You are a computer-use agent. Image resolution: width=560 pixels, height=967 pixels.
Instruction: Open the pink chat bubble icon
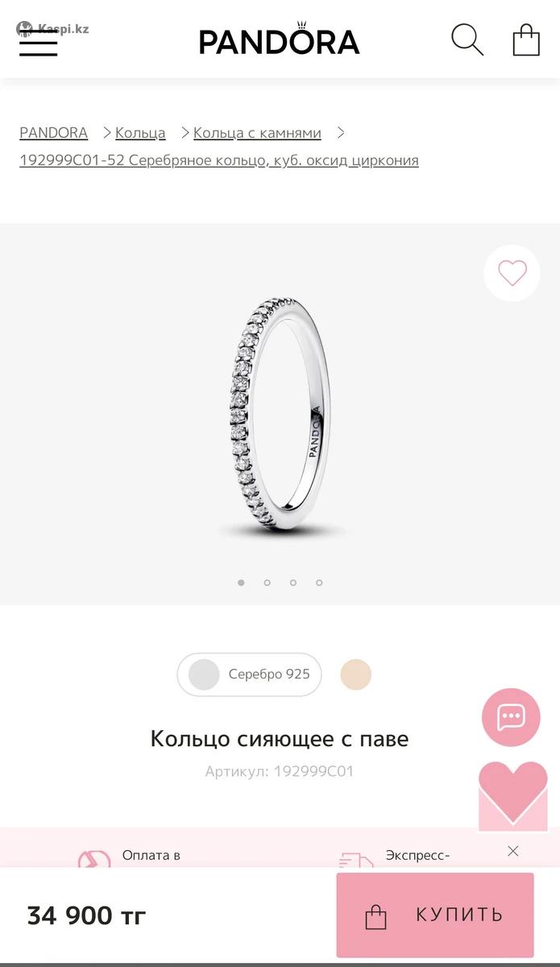point(511,717)
